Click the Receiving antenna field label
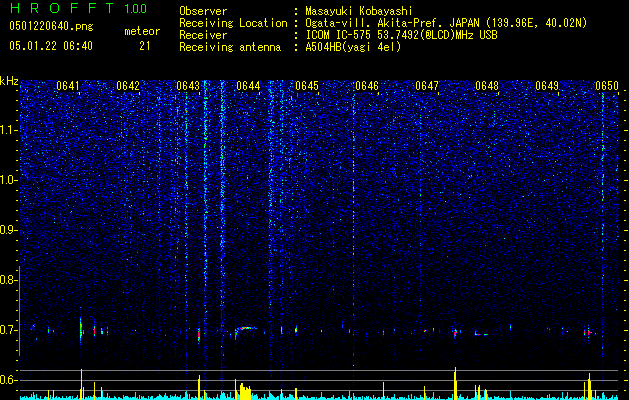 (230, 47)
